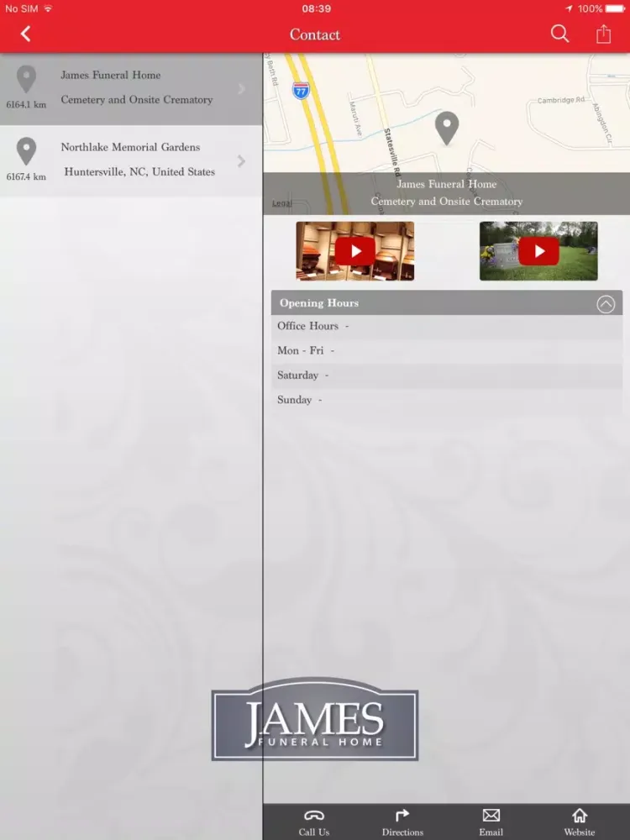Tap the share icon in header
Viewport: 630px width, 840px height.
click(x=604, y=34)
